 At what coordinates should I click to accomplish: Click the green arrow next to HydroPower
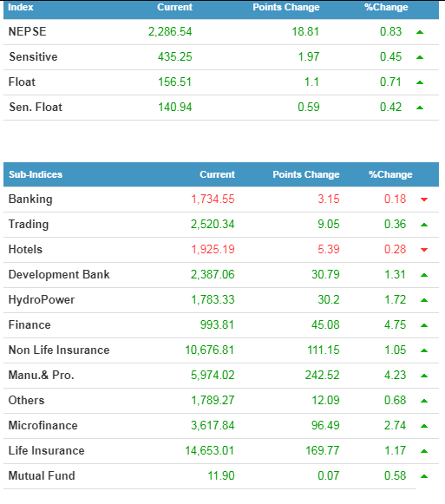[x=424, y=300]
